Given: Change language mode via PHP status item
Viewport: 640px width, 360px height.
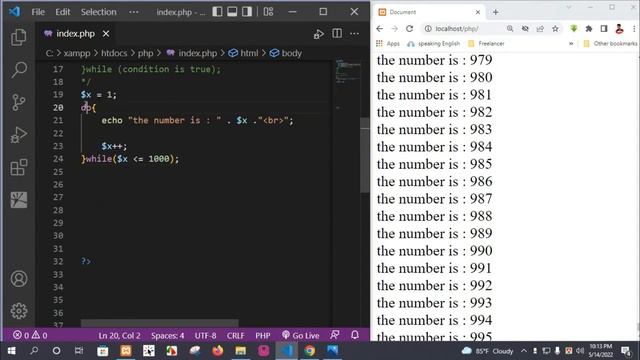Looking at the screenshot, I should click(263, 336).
